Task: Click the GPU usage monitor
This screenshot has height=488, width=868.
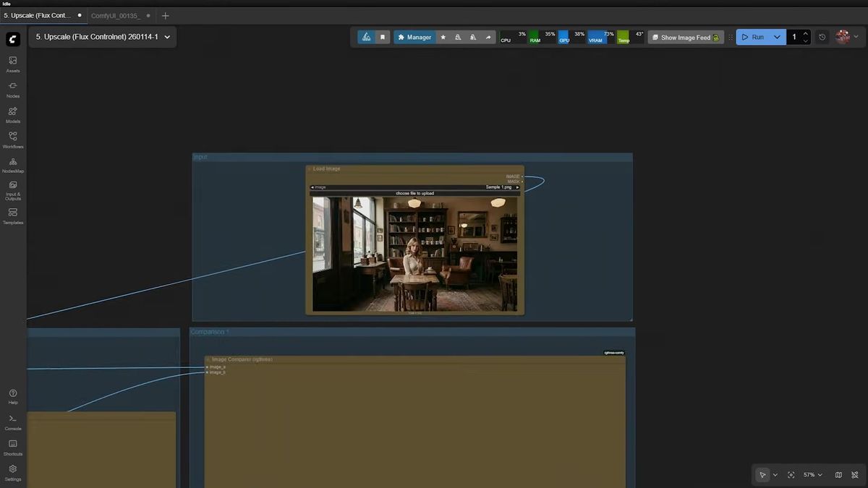Action: (x=571, y=37)
